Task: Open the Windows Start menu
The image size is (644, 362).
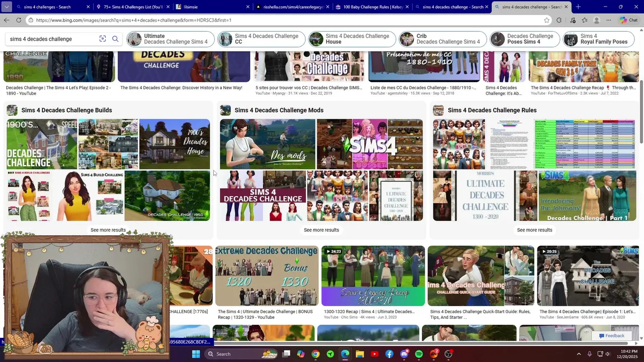Action: click(x=196, y=354)
